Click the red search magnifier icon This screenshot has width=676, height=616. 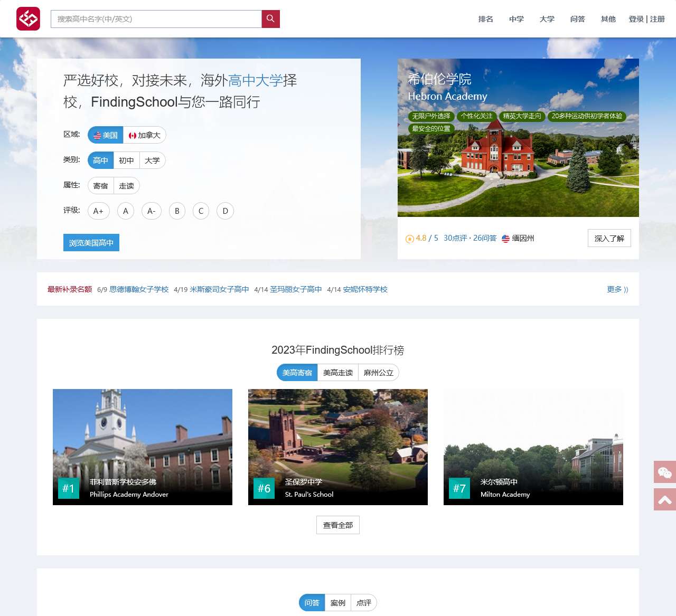tap(270, 18)
